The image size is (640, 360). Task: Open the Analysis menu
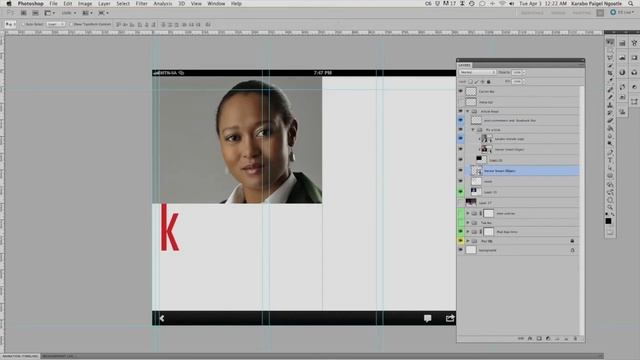[x=162, y=4]
